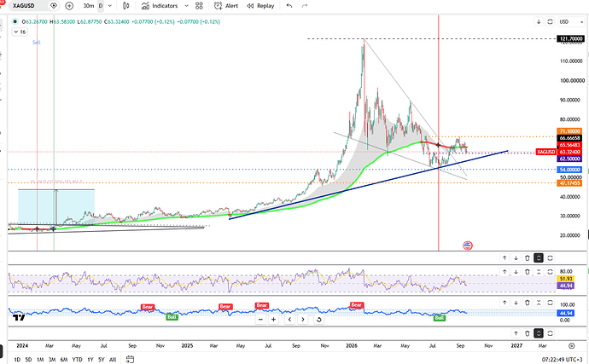Open the indicator templates grid icon
589x364 pixels.
pos(199,6)
